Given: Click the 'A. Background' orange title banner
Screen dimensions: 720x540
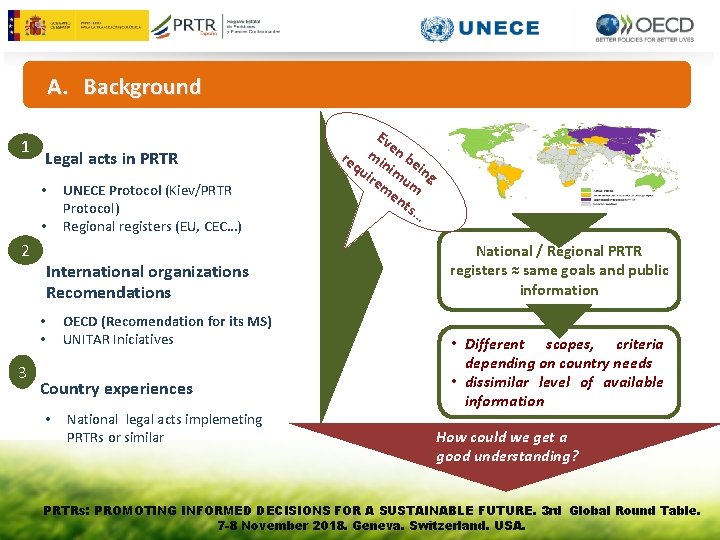Looking at the screenshot, I should (357, 85).
